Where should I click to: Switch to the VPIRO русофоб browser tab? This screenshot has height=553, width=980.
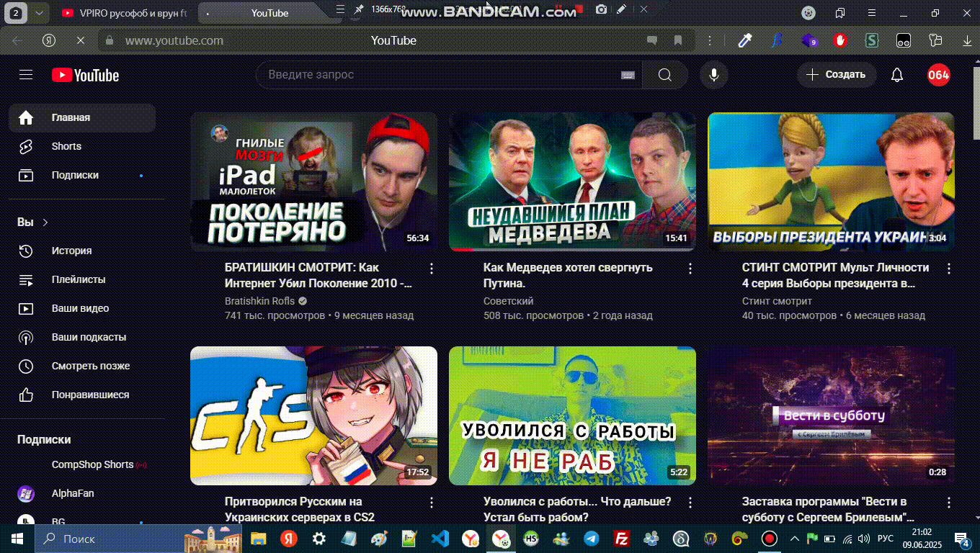click(x=124, y=13)
